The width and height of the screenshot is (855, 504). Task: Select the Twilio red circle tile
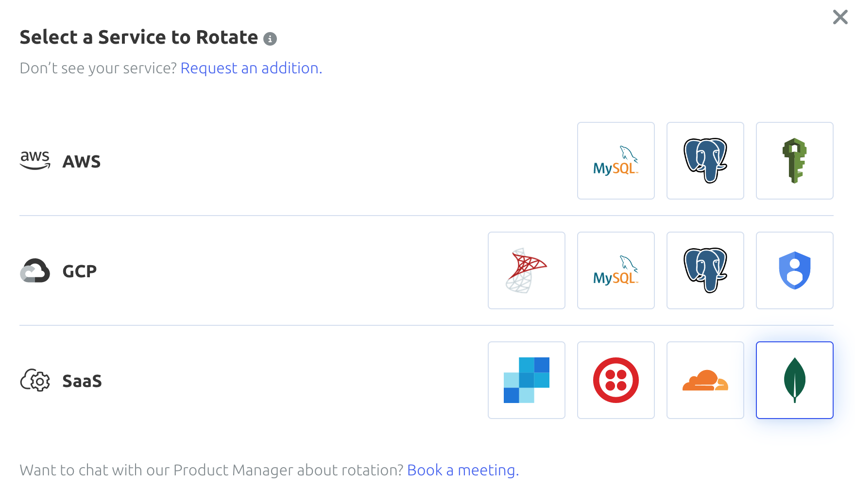pos(616,380)
